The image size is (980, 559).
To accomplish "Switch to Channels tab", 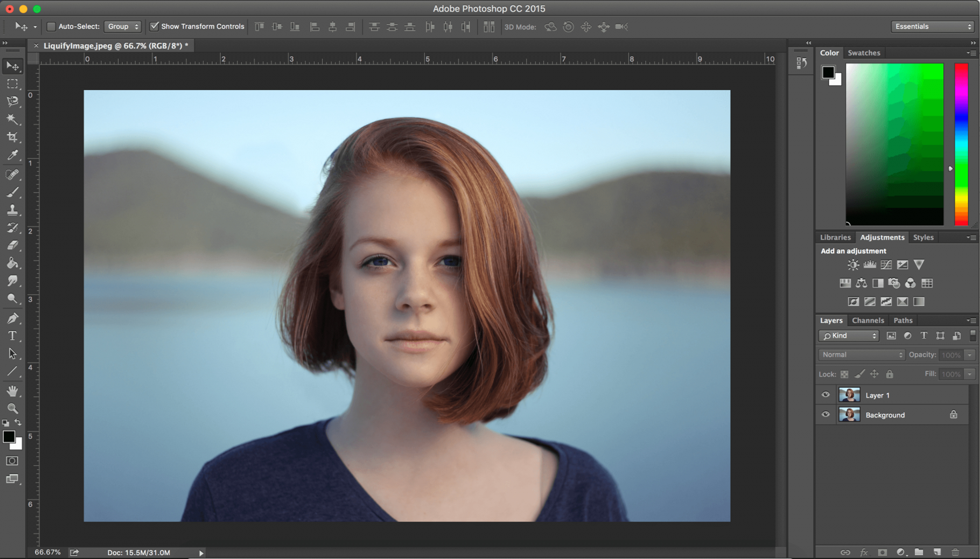I will 867,320.
